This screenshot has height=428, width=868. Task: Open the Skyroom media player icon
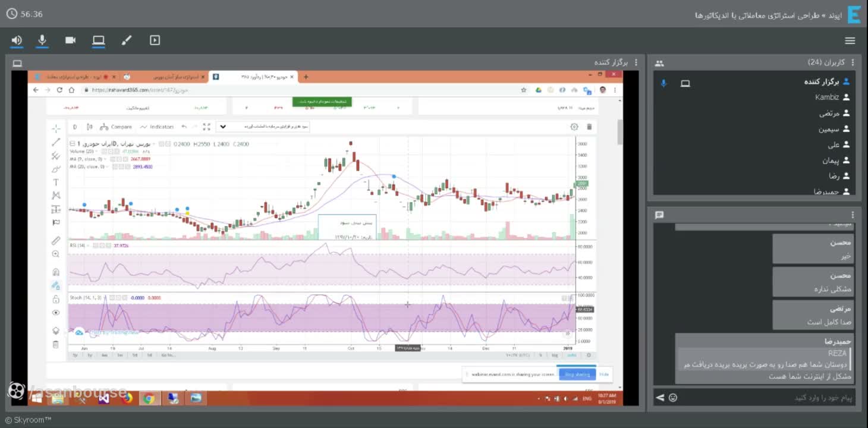[155, 40]
